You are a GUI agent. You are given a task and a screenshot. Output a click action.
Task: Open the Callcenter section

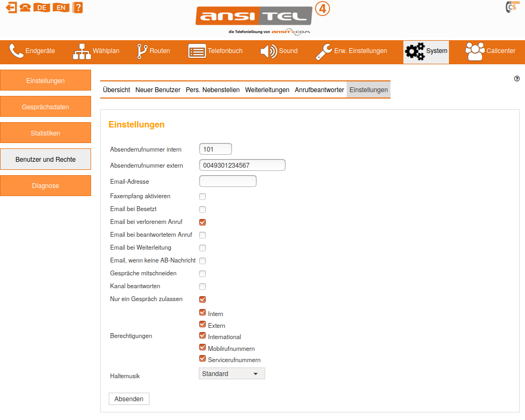coord(490,51)
